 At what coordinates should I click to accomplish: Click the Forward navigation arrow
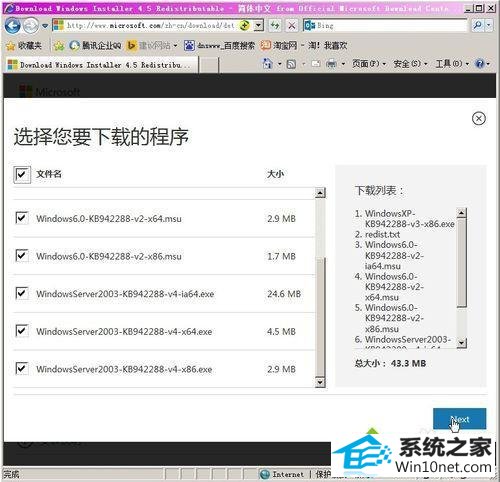30,26
